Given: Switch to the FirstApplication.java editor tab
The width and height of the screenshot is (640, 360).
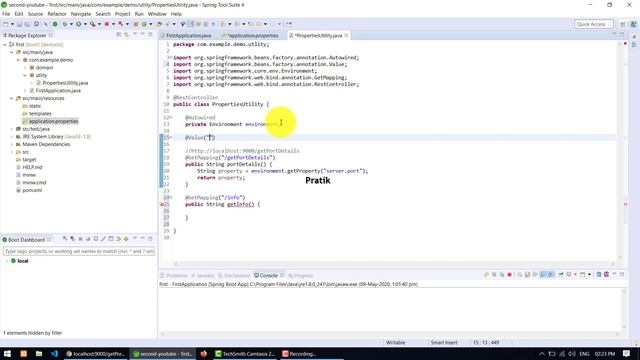Looking at the screenshot, I should (188, 36).
